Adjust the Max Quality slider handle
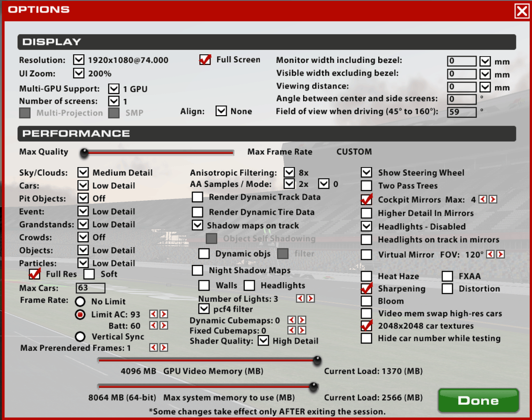The height and width of the screenshot is (420, 532). click(84, 153)
